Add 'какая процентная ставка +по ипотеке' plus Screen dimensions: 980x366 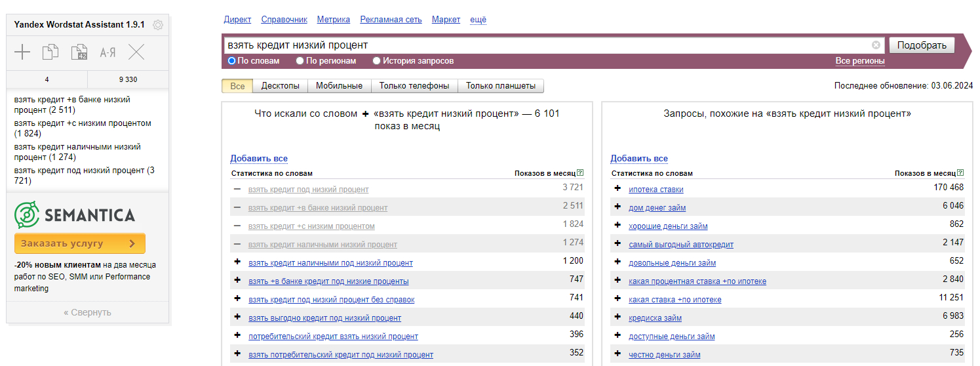coord(617,281)
